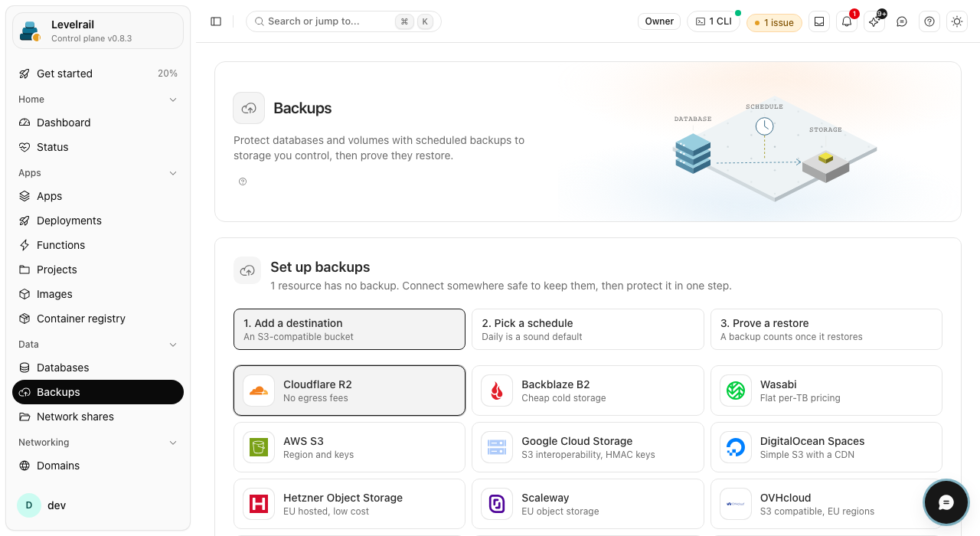980x536 pixels.
Task: Click the Levelrail logo icon
Action: (x=31, y=31)
